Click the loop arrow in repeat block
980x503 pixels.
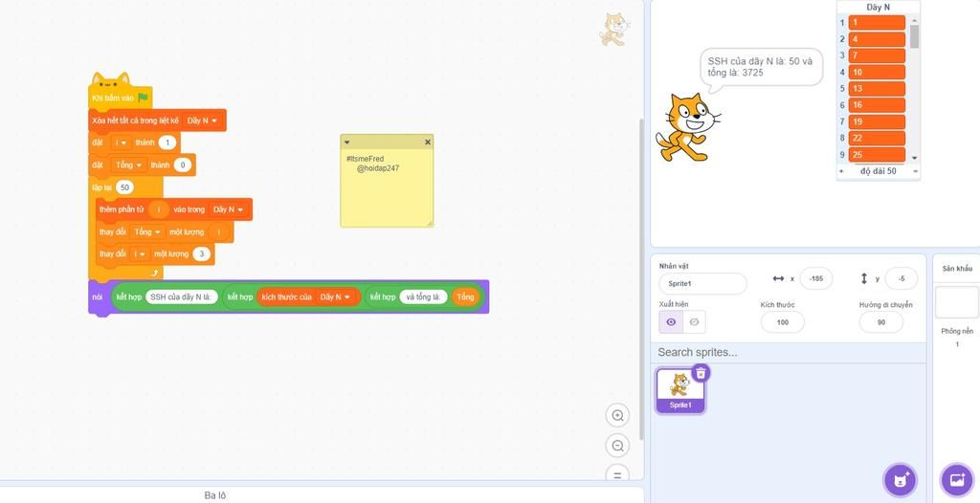pyautogui.click(x=155, y=273)
